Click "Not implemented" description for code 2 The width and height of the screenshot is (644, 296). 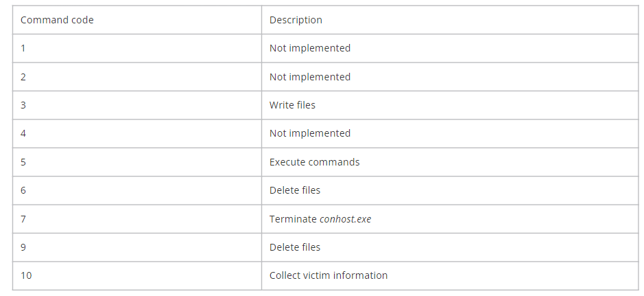tap(310, 77)
